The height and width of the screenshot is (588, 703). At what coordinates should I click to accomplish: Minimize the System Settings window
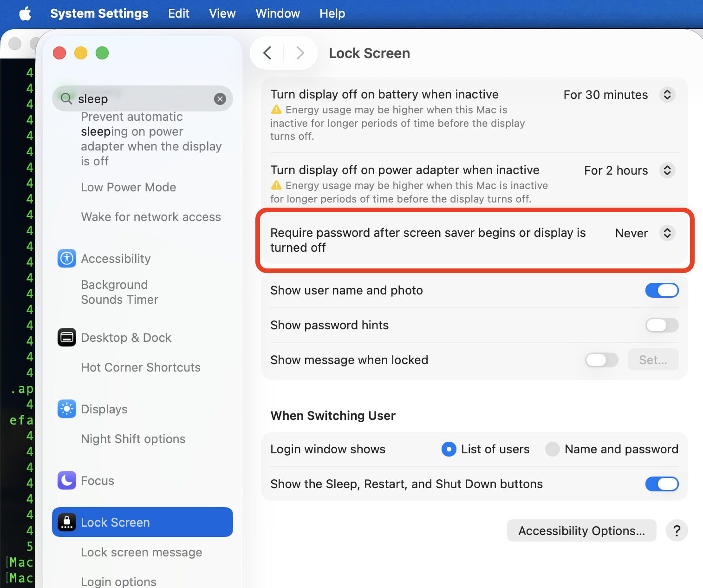tap(81, 53)
